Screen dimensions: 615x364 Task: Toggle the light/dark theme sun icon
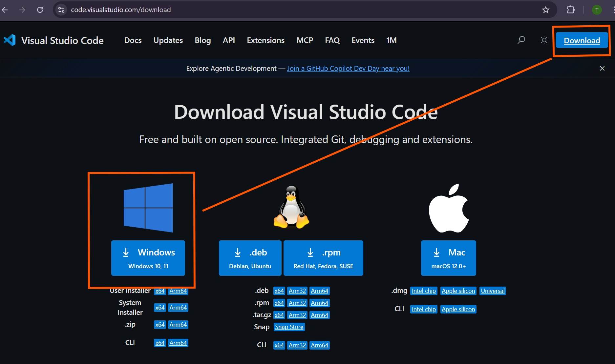544,40
